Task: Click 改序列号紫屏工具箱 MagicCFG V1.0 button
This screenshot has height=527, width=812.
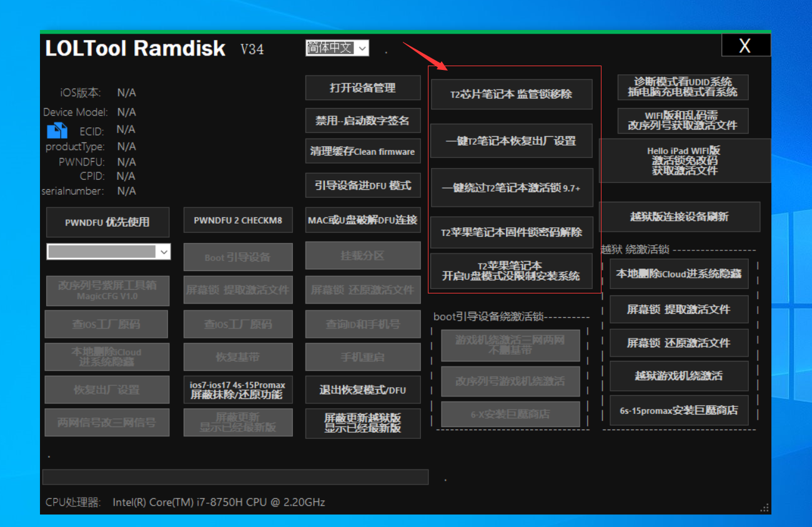Action: point(107,290)
